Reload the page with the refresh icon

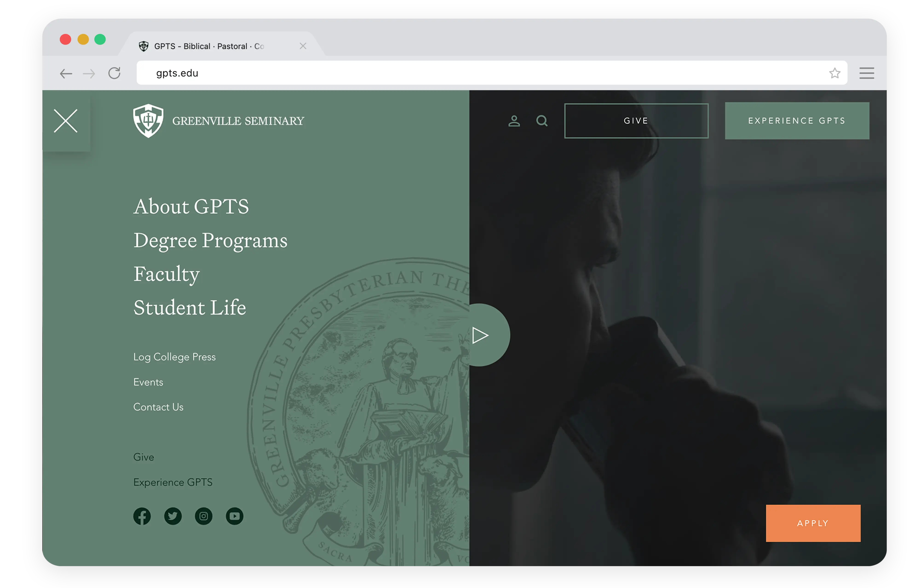[114, 73]
